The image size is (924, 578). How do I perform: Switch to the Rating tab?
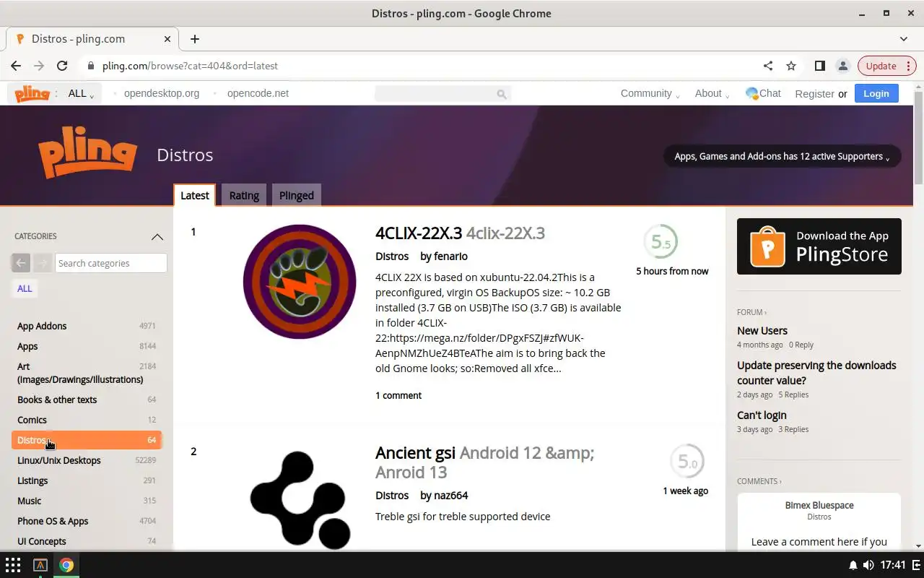click(x=244, y=195)
